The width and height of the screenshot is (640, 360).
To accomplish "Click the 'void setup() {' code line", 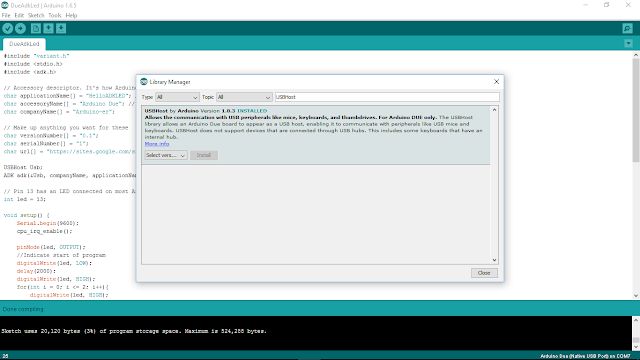I will tap(27, 215).
